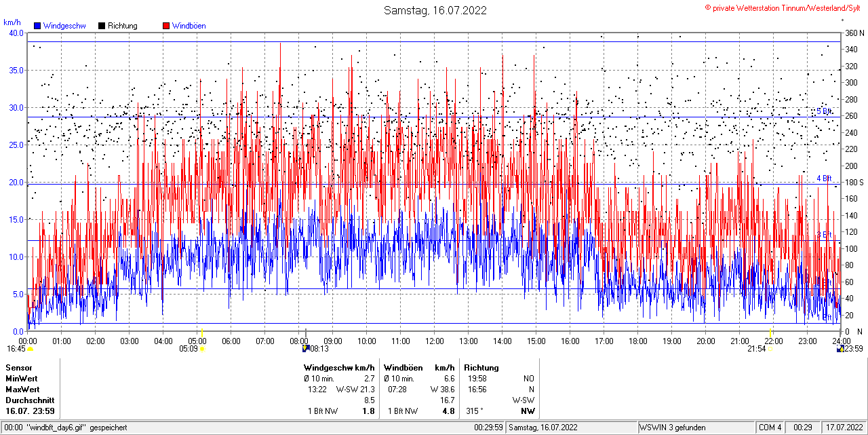This screenshot has height=435, width=868.
Task: Click the black Richtung legend swatch
Action: [x=102, y=26]
